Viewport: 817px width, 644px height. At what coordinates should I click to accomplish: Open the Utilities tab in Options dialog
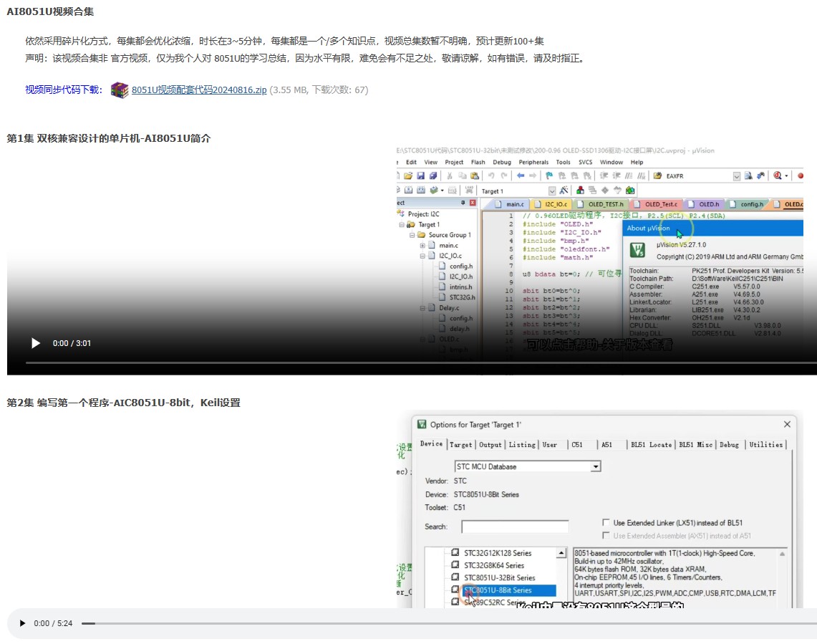766,445
